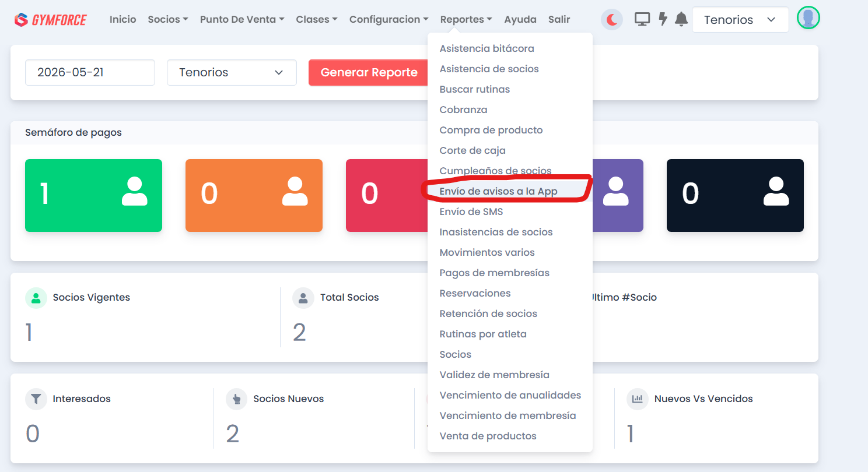The image size is (868, 472).
Task: Open Cumpleaños de socios report
Action: coord(510,171)
